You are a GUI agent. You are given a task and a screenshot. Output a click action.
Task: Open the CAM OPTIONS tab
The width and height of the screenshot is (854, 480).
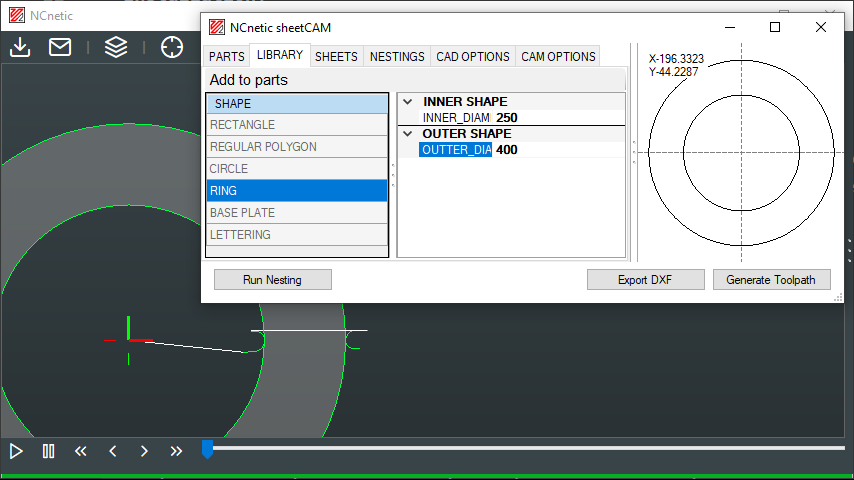coord(558,57)
